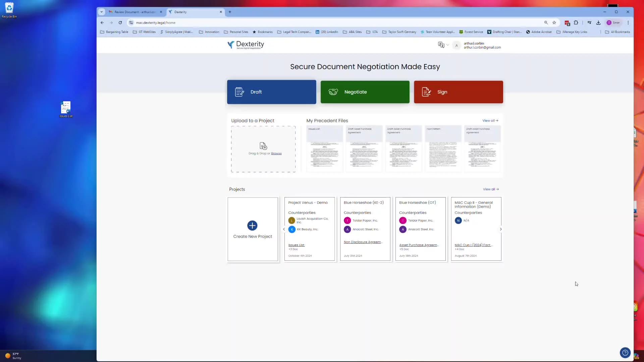Click View all for My Precedent Files
Screen dimensions: 644x362
click(490, 121)
